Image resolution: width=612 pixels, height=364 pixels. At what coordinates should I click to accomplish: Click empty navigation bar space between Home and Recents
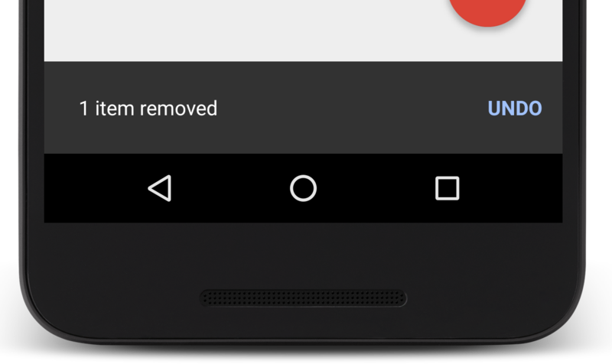(376, 188)
